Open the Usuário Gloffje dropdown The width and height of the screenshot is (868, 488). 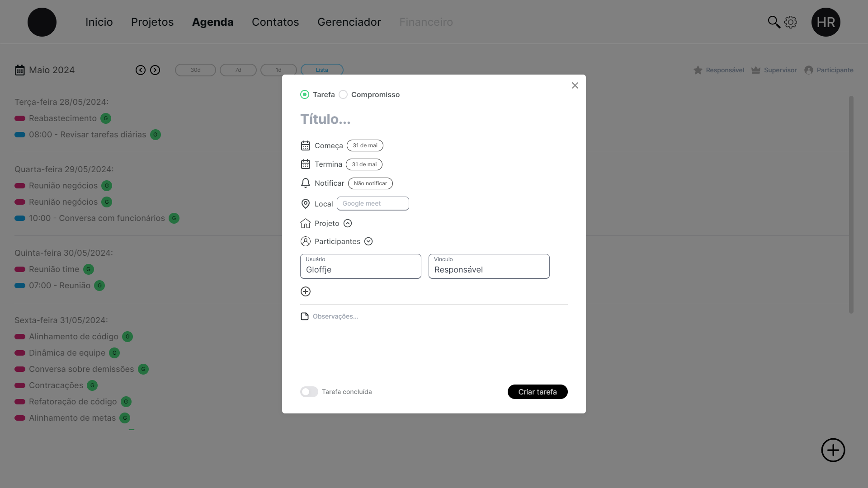pos(361,266)
